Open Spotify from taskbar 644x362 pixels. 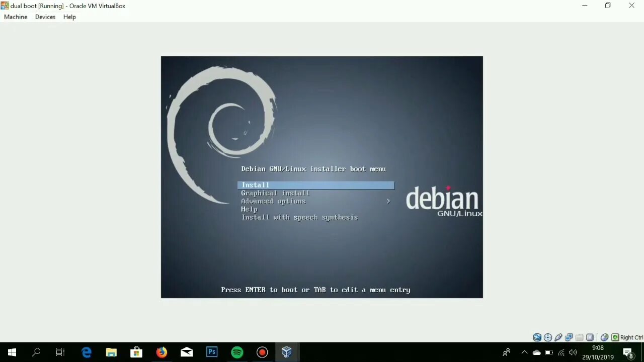[237, 352]
